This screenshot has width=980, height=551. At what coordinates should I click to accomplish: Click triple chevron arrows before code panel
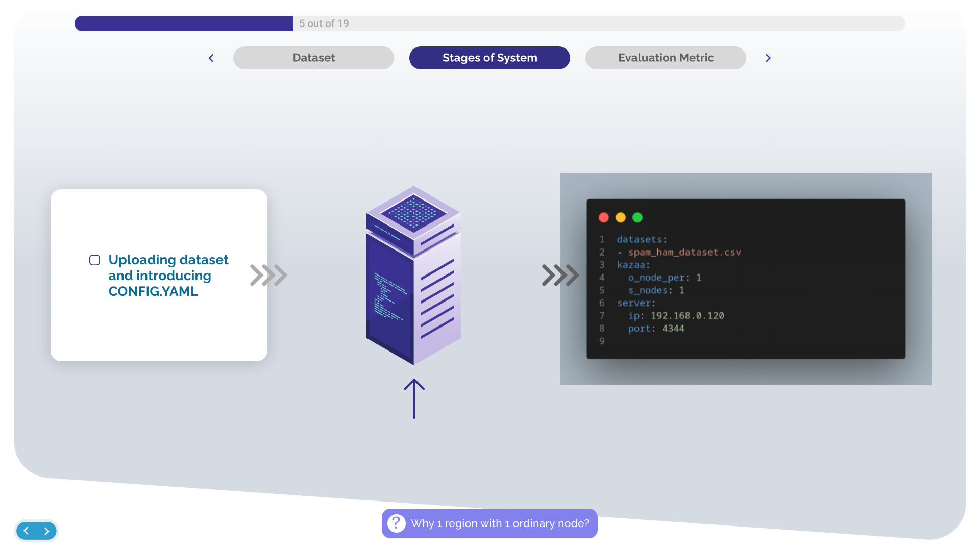(560, 275)
